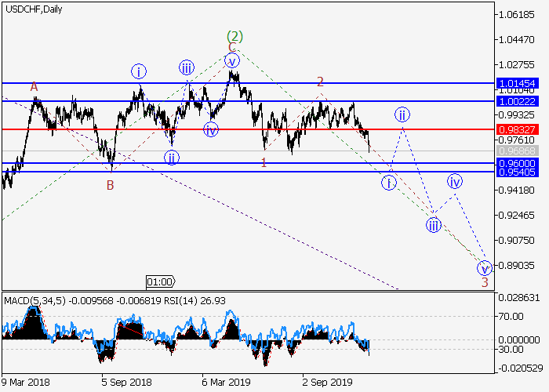The height and width of the screenshot is (392, 549).
Task: Click the brown wave B label
Action: click(111, 186)
